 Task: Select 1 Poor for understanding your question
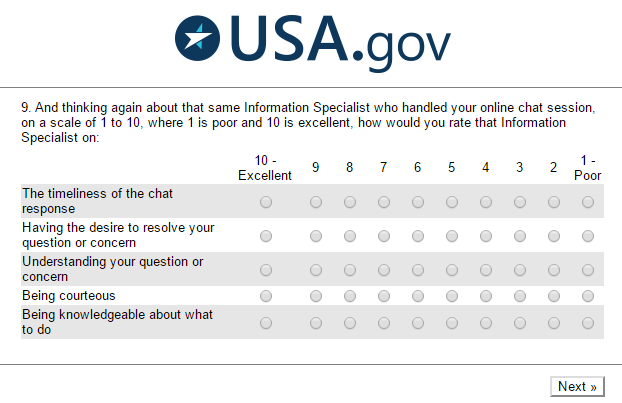tap(588, 270)
